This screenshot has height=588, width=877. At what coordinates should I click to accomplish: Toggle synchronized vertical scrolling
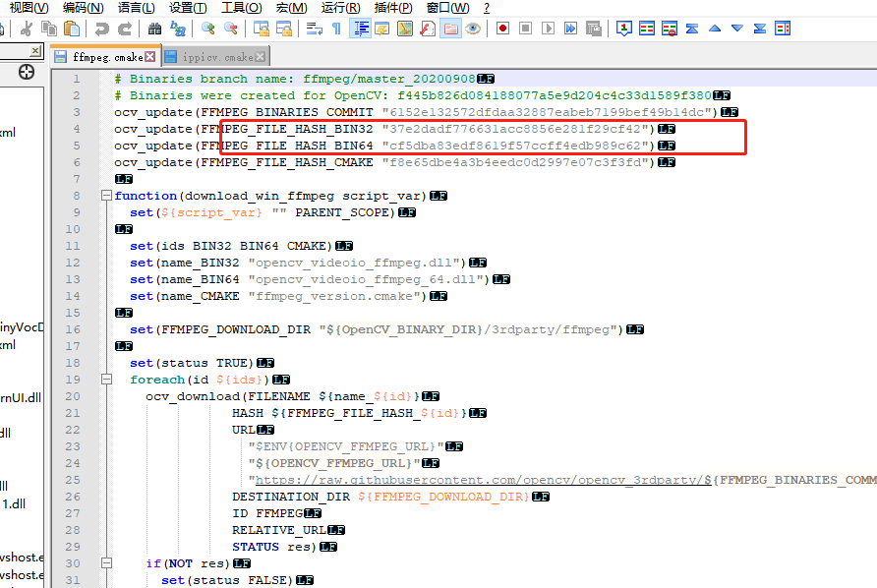click(x=262, y=29)
